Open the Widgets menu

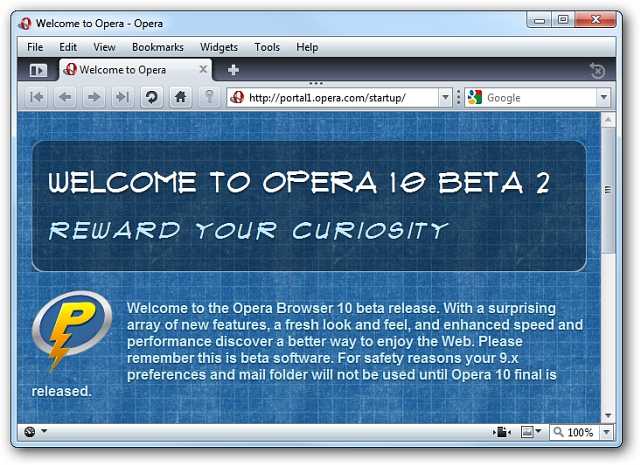click(x=219, y=47)
